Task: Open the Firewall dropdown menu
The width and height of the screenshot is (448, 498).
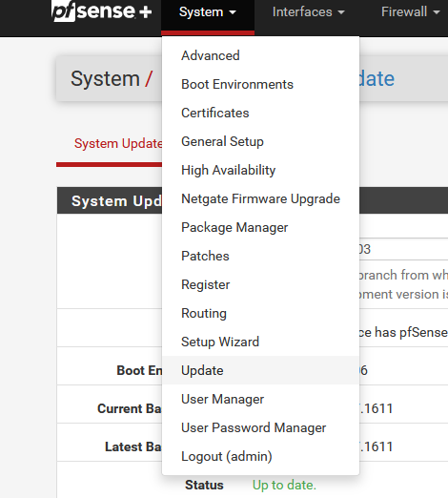Action: click(410, 12)
